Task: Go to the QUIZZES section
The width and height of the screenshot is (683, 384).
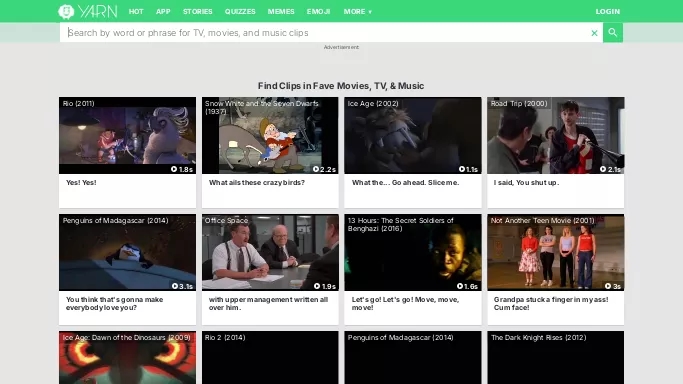Action: click(x=240, y=12)
